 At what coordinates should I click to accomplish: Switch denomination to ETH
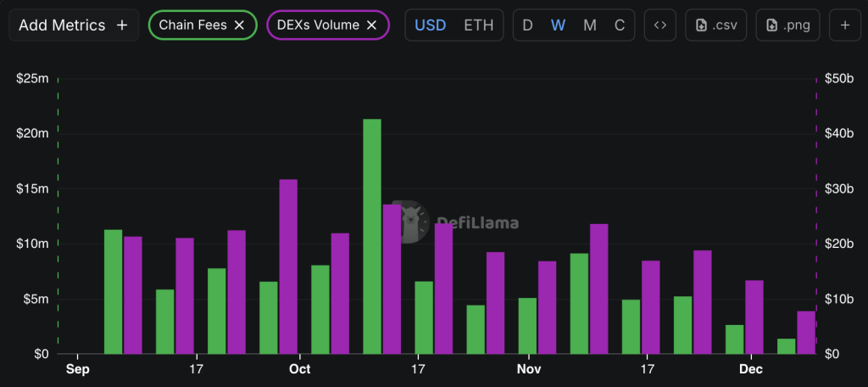click(478, 25)
